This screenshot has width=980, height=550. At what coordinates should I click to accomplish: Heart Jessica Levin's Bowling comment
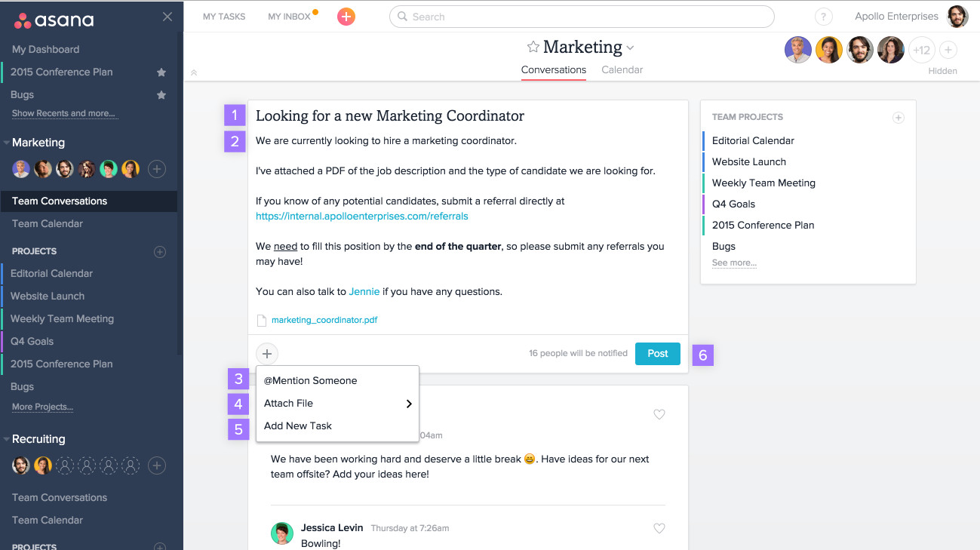tap(659, 528)
